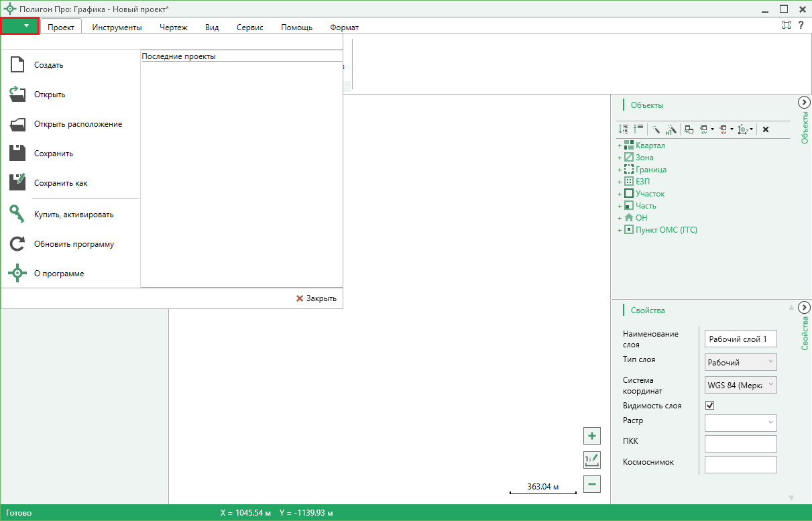Toggle the Видимость слоя checkbox
Screen dimensions: 812x521
coord(710,406)
